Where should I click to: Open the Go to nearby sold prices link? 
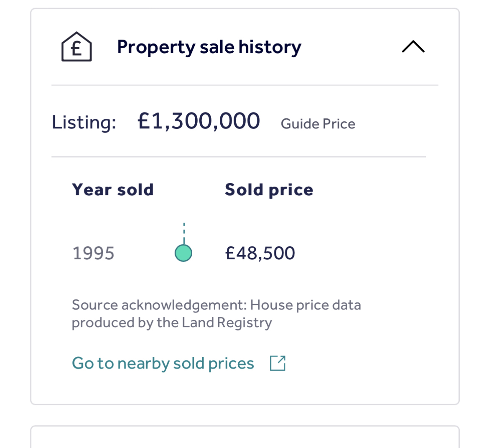pyautogui.click(x=179, y=363)
